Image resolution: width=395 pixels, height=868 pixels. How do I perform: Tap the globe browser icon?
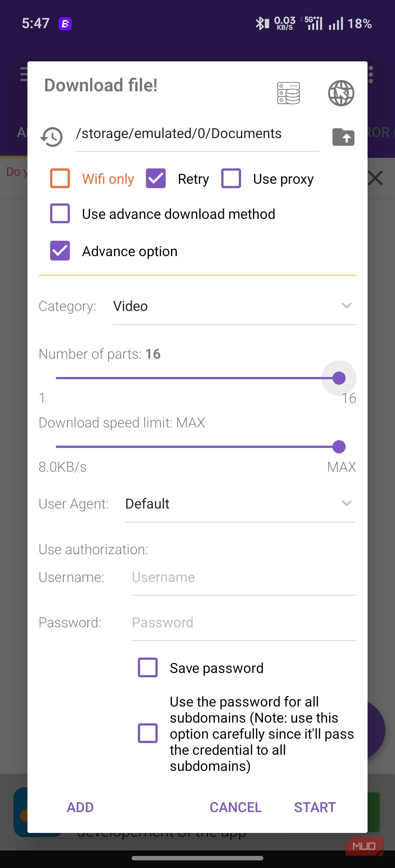point(341,93)
